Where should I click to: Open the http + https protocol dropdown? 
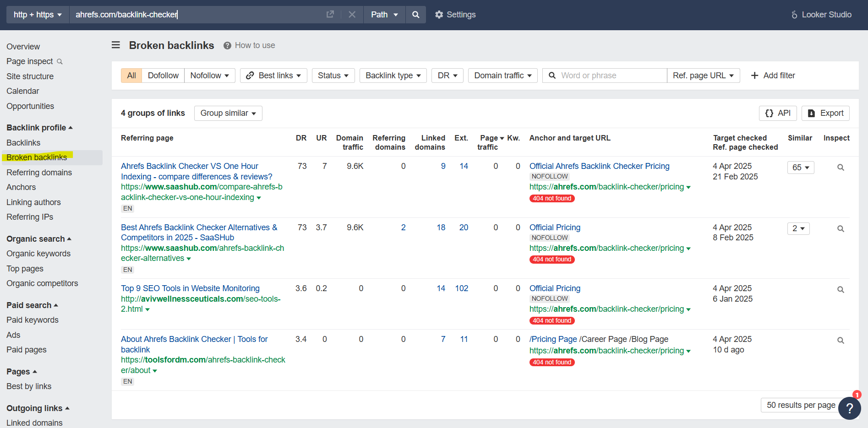tap(38, 15)
